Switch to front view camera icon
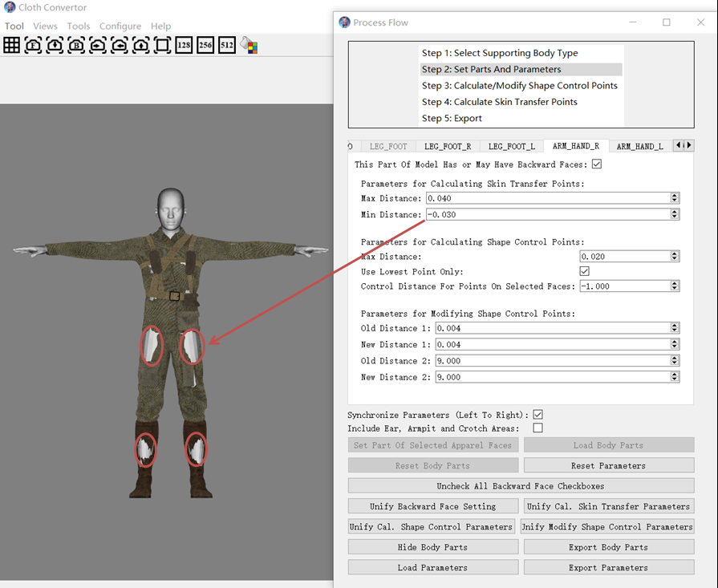 (33, 45)
